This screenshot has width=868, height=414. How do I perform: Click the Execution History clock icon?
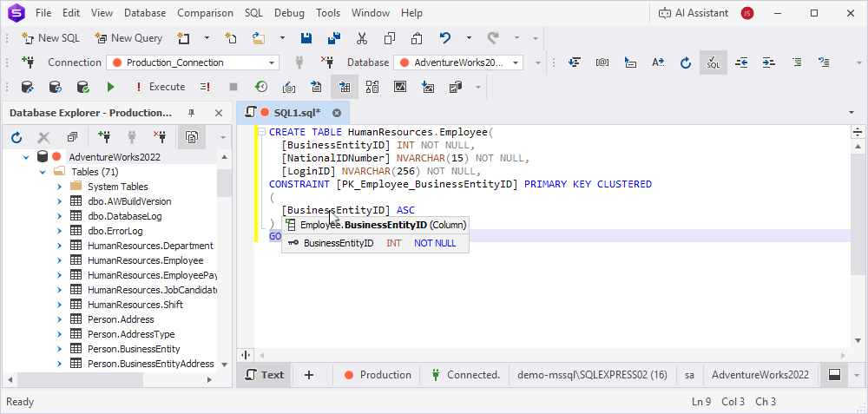click(x=260, y=87)
